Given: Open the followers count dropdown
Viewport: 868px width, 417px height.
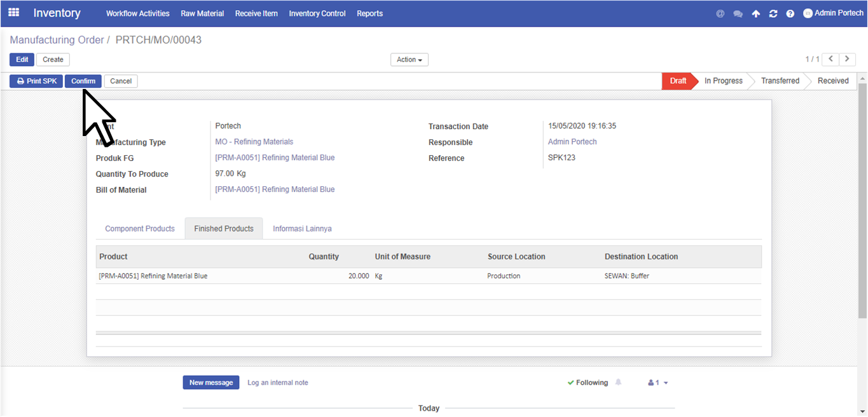Looking at the screenshot, I should [x=658, y=383].
